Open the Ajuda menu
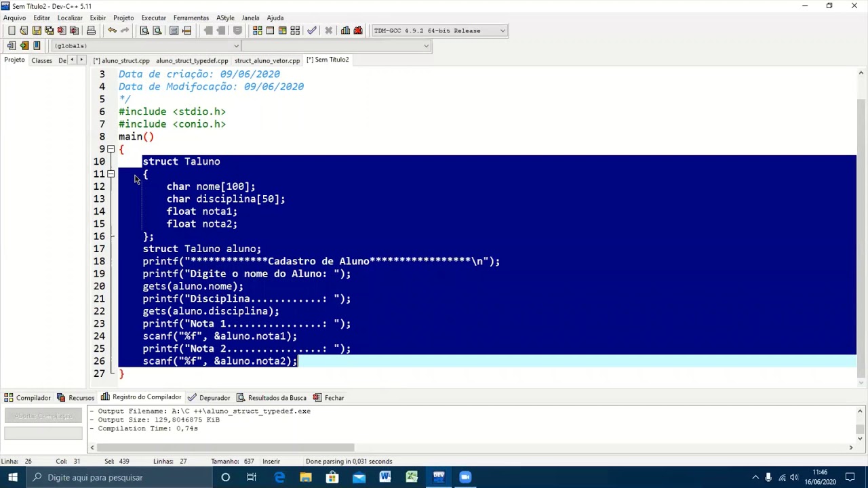The height and width of the screenshot is (488, 868). coord(275,18)
